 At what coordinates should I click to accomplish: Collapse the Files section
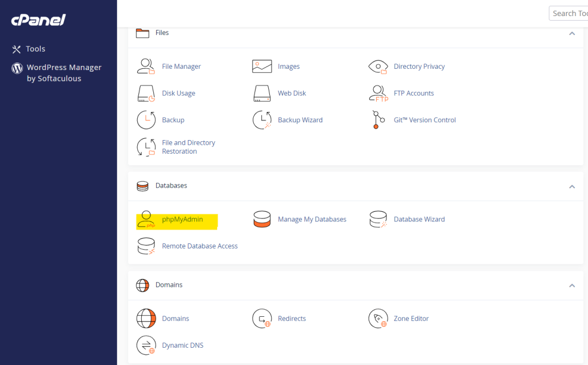(572, 33)
